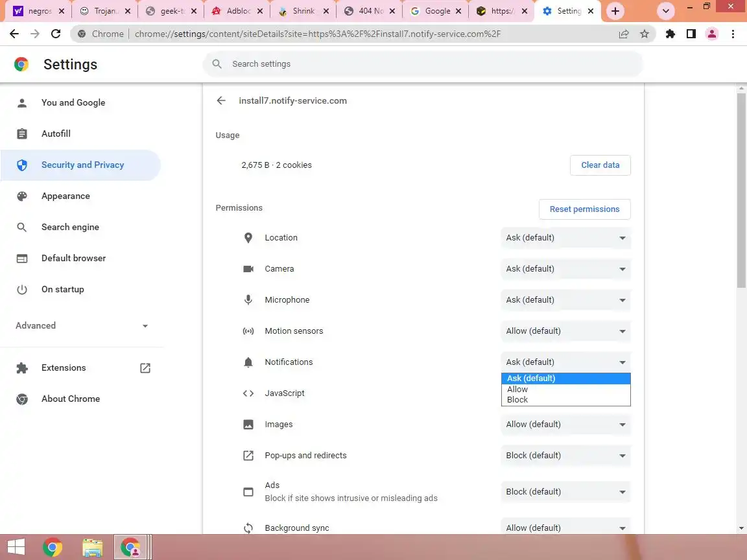The image size is (747, 560).
Task: Open On startup settings
Action: click(x=81, y=290)
